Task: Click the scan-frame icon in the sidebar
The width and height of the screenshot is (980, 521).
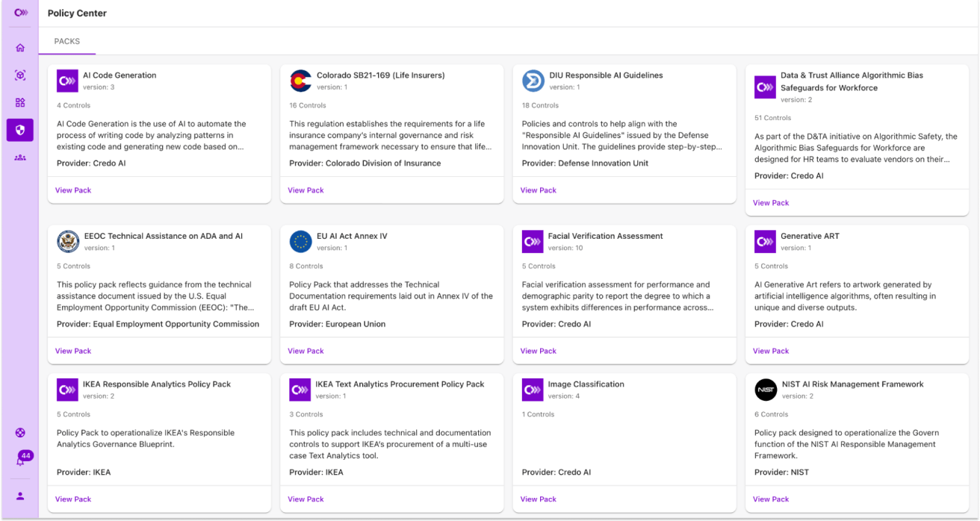Action: coord(20,75)
